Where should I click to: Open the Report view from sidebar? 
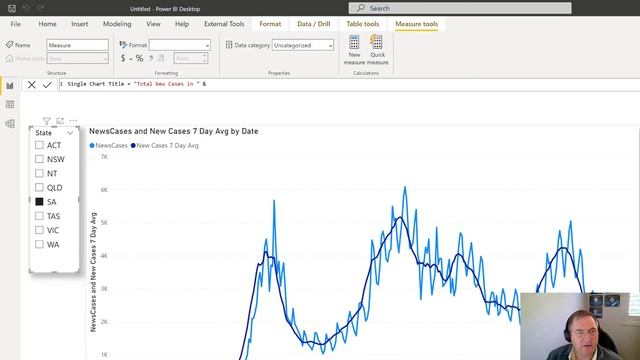point(10,86)
